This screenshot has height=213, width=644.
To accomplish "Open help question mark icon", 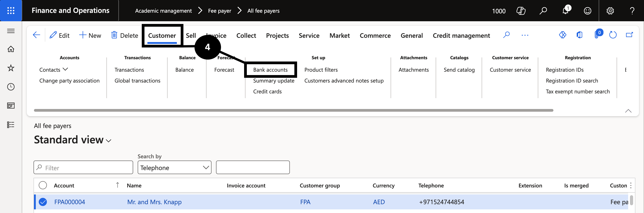I will 632,11.
